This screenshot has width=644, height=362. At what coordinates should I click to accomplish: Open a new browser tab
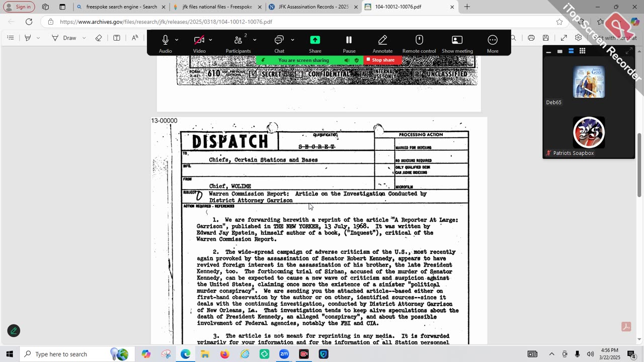pos(467,7)
